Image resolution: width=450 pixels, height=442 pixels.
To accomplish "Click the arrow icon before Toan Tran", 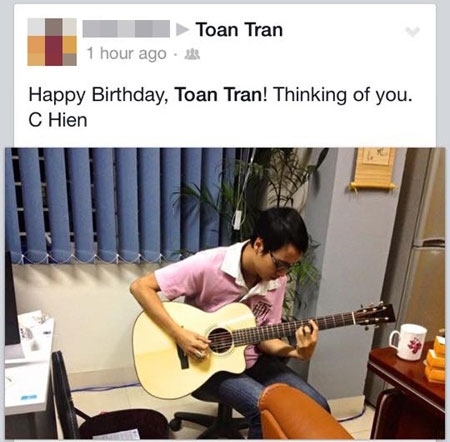I will coord(182,29).
